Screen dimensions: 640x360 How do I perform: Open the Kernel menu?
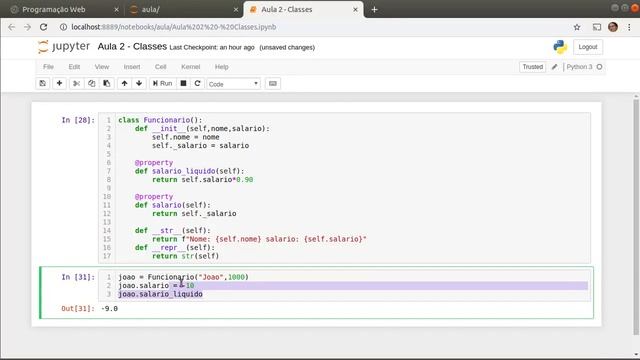tap(191, 67)
